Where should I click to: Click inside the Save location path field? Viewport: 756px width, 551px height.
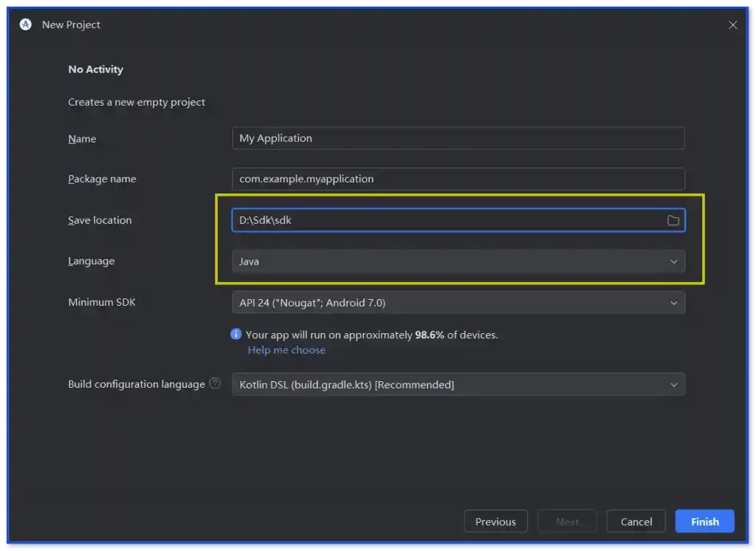coord(443,220)
